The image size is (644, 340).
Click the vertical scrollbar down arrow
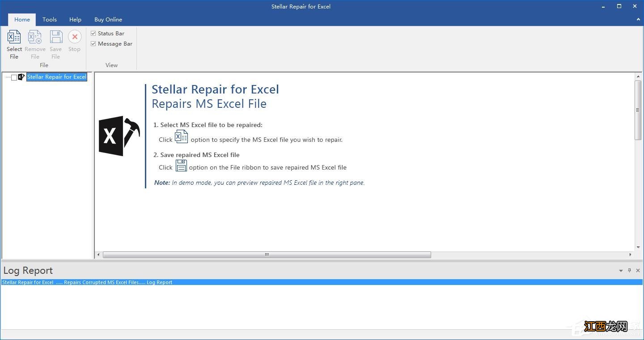tap(638, 247)
